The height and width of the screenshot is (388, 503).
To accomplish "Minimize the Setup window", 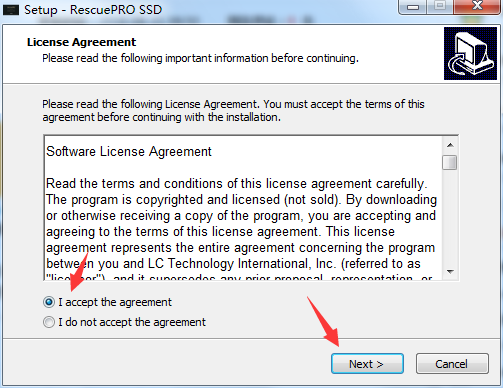I will point(413,7).
